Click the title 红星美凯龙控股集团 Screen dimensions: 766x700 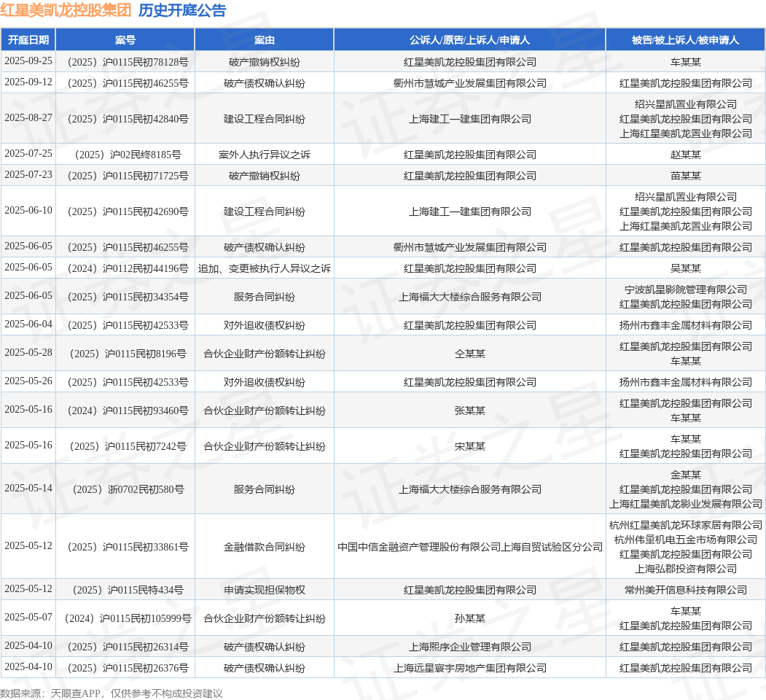coord(66,10)
